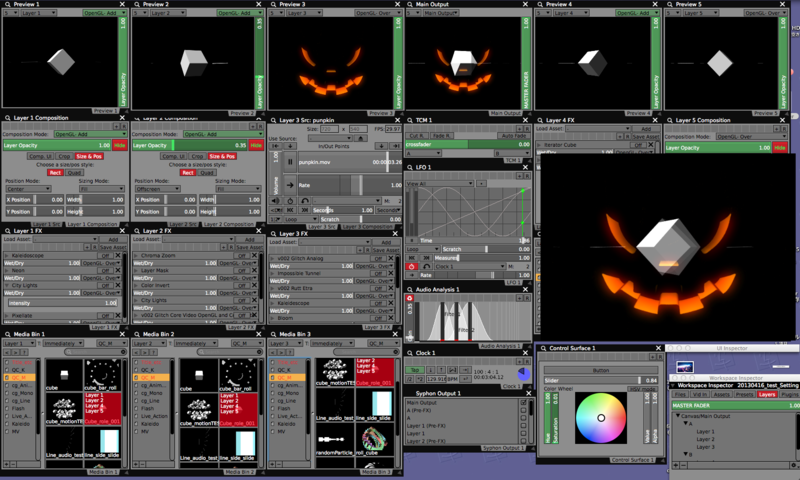Viewport: 800px width, 480px height.
Task: Enable the Layer 1 (Pre-FX) Syphon checkbox
Action: [523, 425]
